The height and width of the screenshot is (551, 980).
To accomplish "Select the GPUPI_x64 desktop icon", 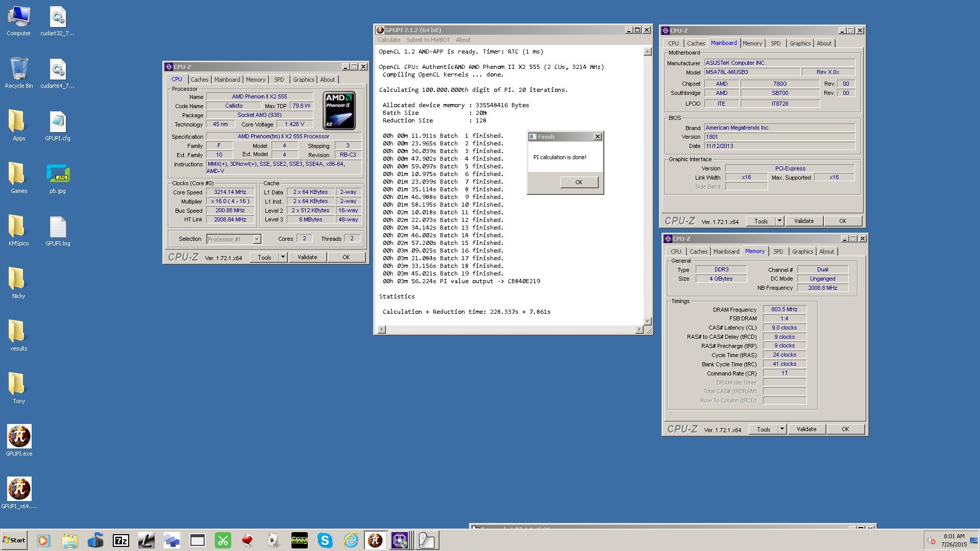I will click(19, 493).
